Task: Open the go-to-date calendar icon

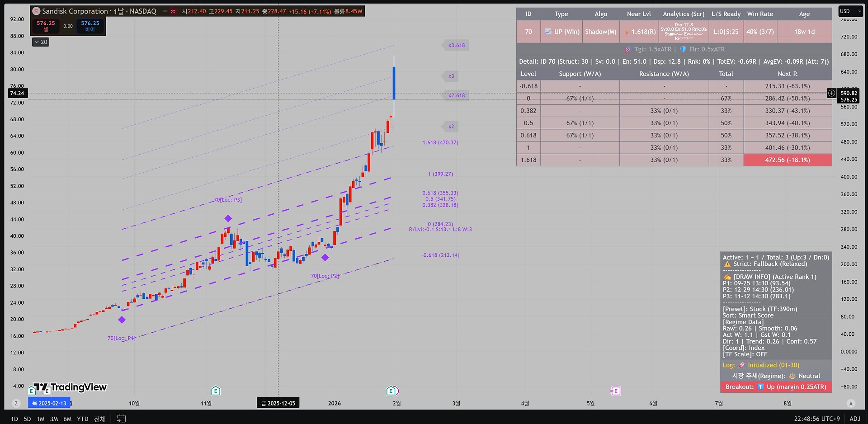Action: [x=121, y=419]
